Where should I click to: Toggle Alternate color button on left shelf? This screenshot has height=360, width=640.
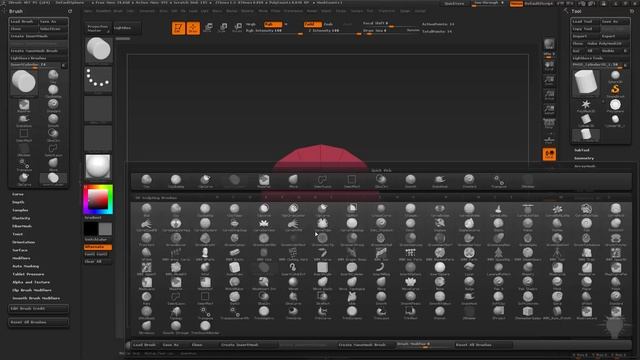98,247
